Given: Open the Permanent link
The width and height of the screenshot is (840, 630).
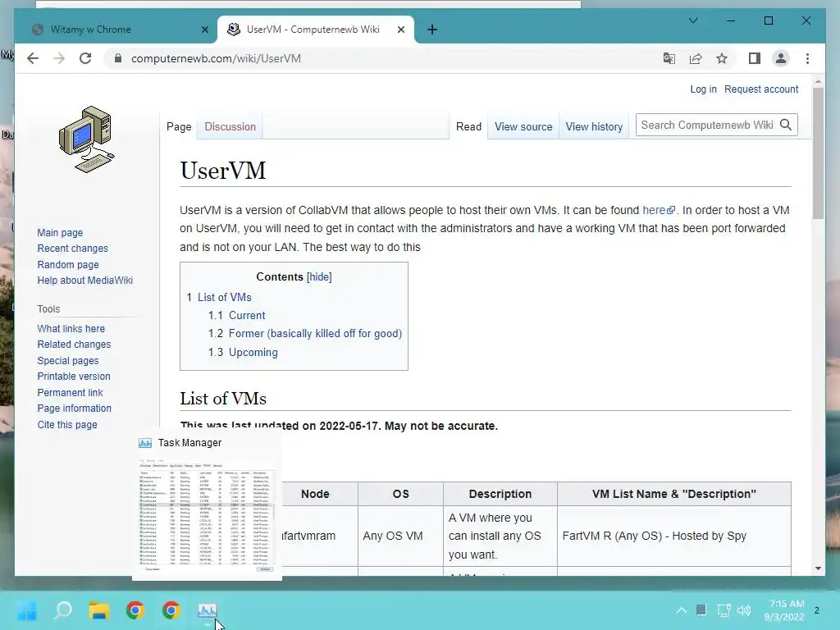Looking at the screenshot, I should 70,392.
